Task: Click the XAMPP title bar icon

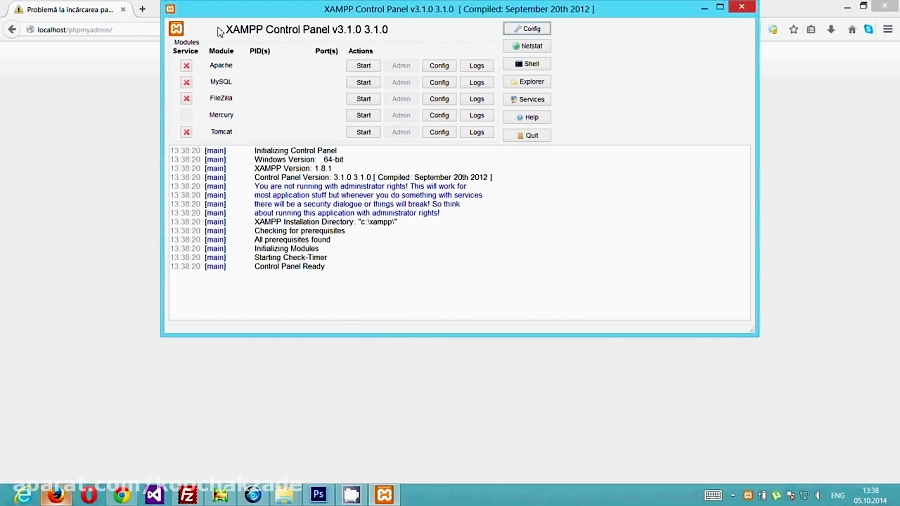Action: (x=170, y=9)
